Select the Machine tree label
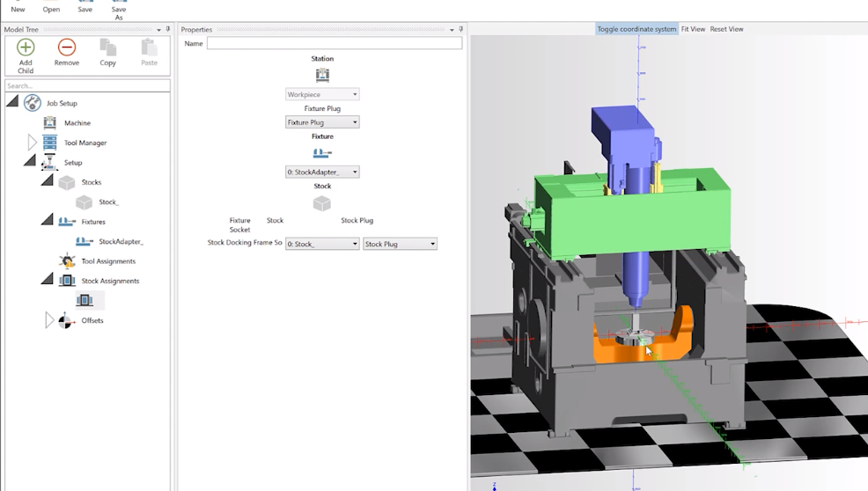This screenshot has width=868, height=491. tap(77, 123)
